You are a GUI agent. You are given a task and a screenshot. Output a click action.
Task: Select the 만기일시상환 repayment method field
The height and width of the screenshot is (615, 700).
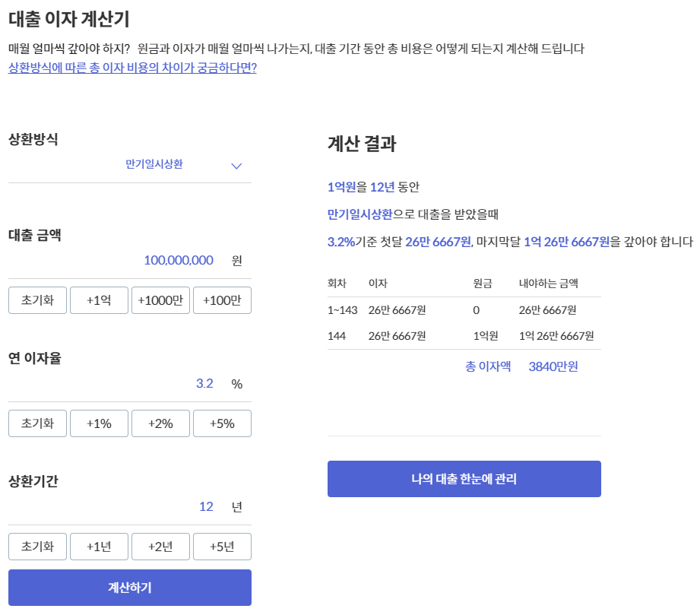pos(130,164)
